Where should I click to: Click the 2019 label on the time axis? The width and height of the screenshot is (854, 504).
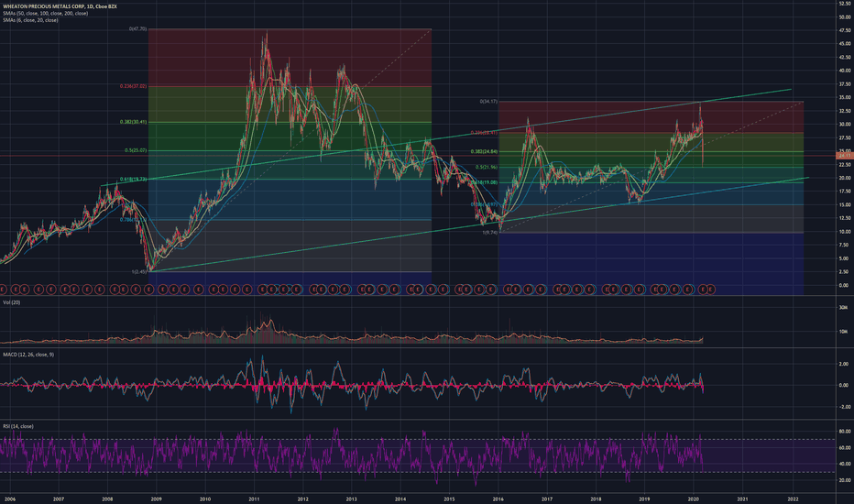pos(644,499)
